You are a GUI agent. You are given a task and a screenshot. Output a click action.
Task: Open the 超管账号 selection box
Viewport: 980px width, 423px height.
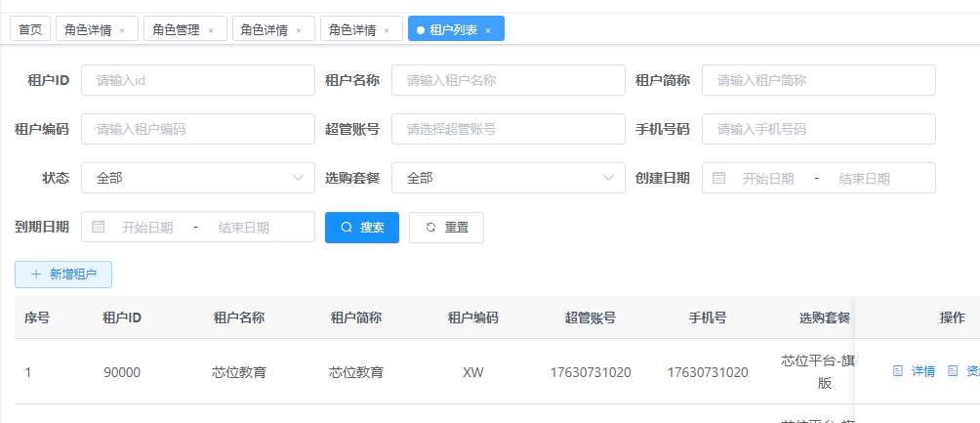508,129
